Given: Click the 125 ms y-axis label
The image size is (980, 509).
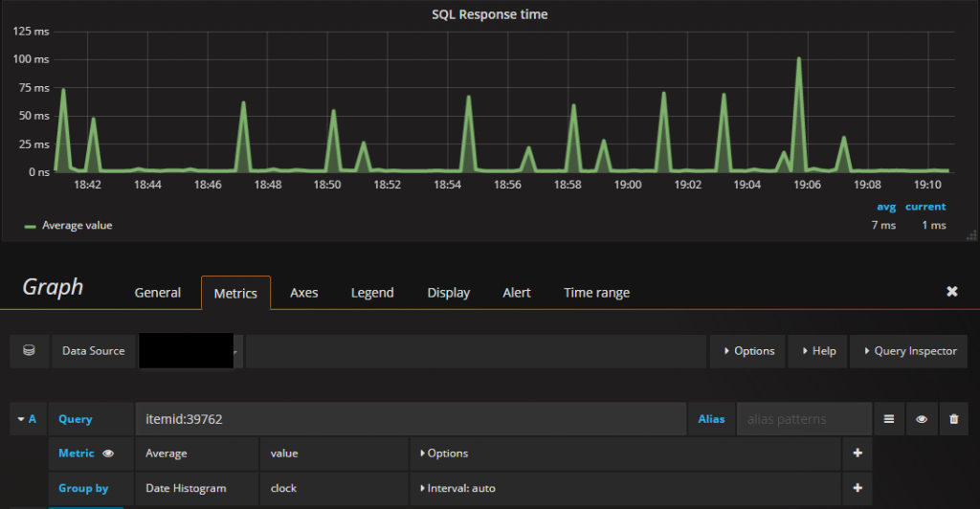Looking at the screenshot, I should point(31,32).
